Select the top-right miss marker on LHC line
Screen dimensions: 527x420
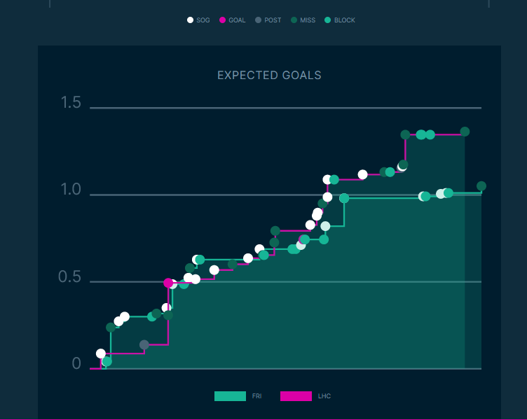click(465, 132)
